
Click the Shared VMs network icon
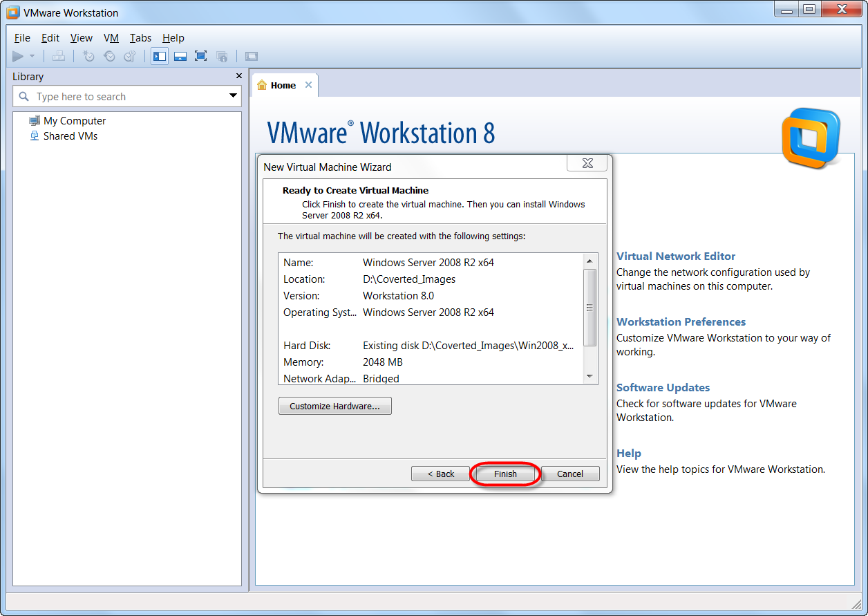coord(35,136)
